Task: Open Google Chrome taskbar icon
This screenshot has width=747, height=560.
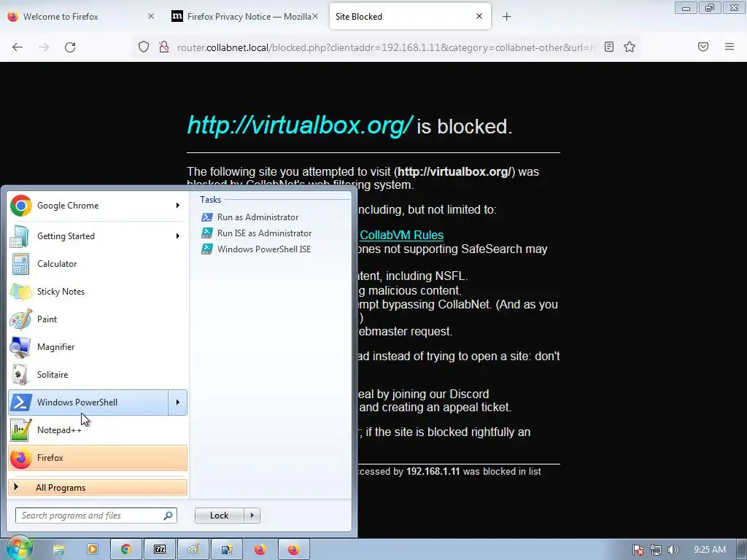Action: click(125, 550)
